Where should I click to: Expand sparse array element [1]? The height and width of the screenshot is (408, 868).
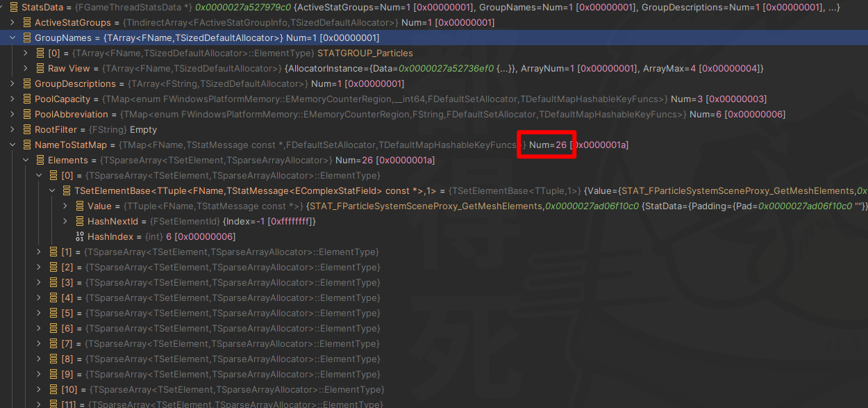(39, 252)
